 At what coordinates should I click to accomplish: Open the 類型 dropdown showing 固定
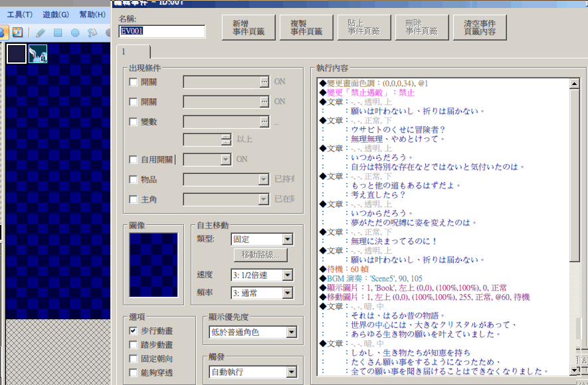tap(262, 239)
